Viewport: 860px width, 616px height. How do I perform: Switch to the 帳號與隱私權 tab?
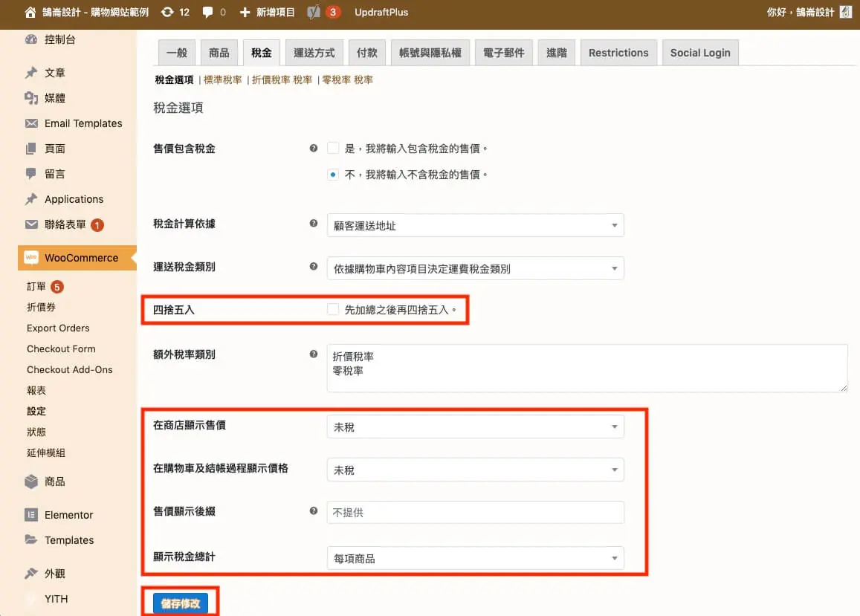tap(430, 53)
